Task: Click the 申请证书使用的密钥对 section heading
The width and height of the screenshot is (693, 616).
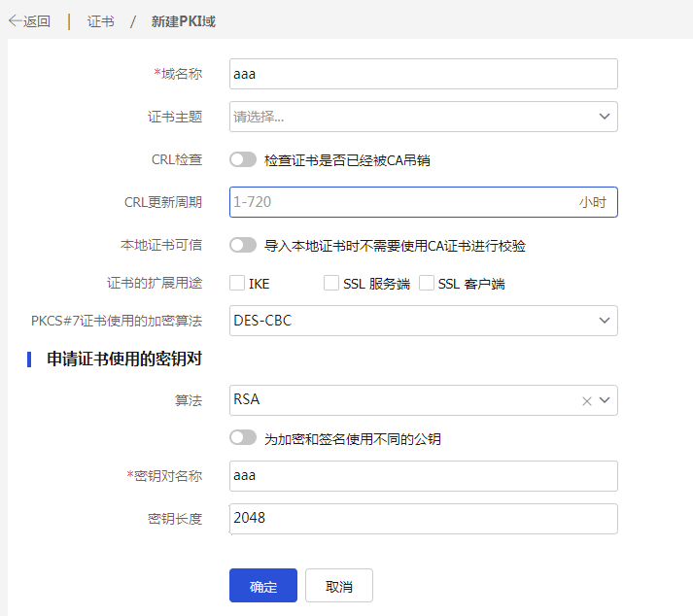Action: pos(124,359)
